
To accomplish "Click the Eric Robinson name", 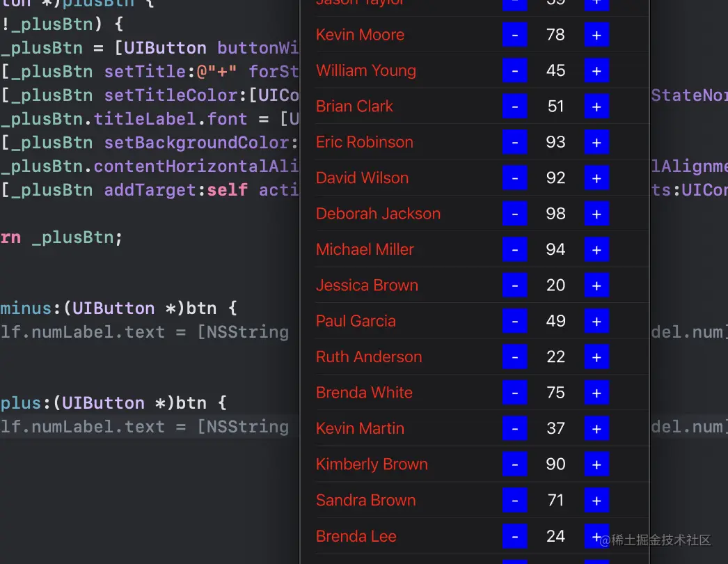I will tap(365, 142).
